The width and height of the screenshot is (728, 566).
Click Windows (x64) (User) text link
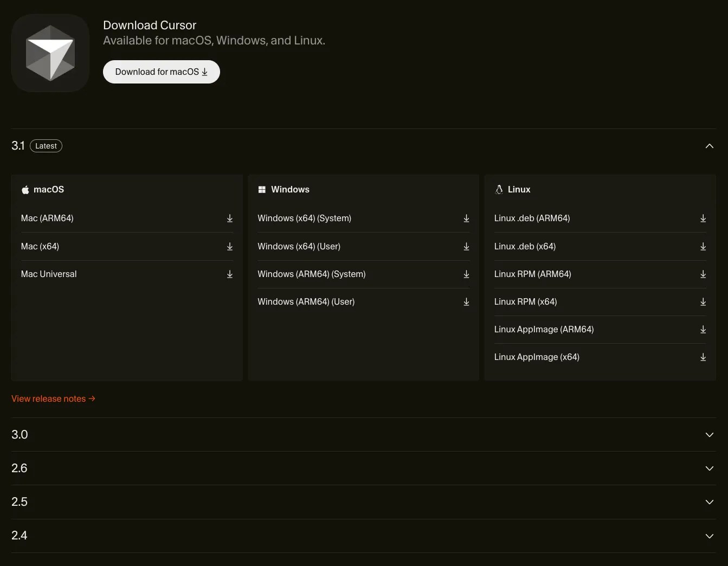pos(299,247)
